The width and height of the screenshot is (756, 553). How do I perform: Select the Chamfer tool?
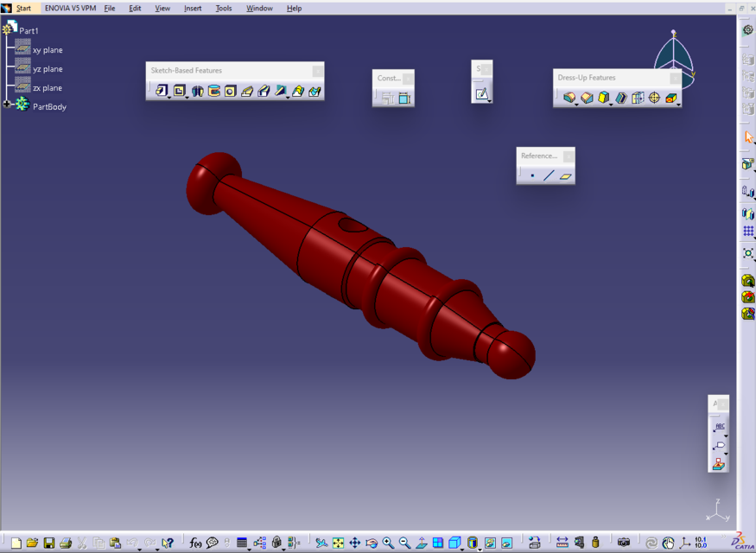tap(587, 98)
